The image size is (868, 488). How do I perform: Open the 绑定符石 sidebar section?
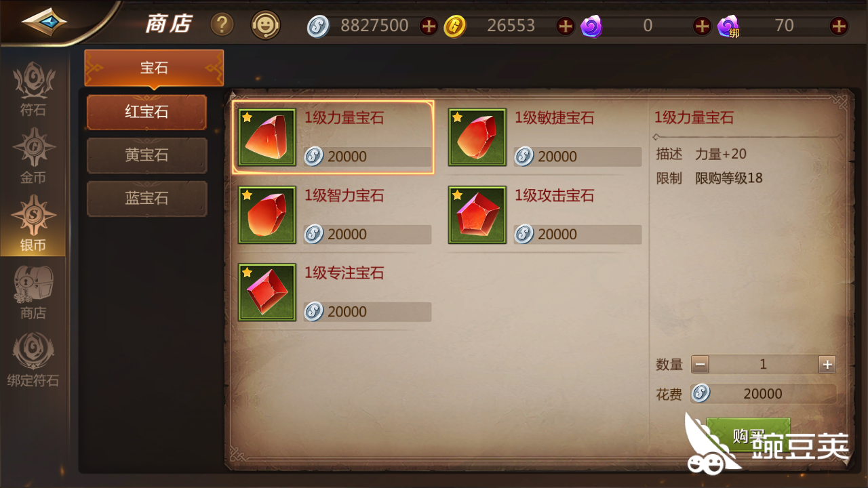33,361
